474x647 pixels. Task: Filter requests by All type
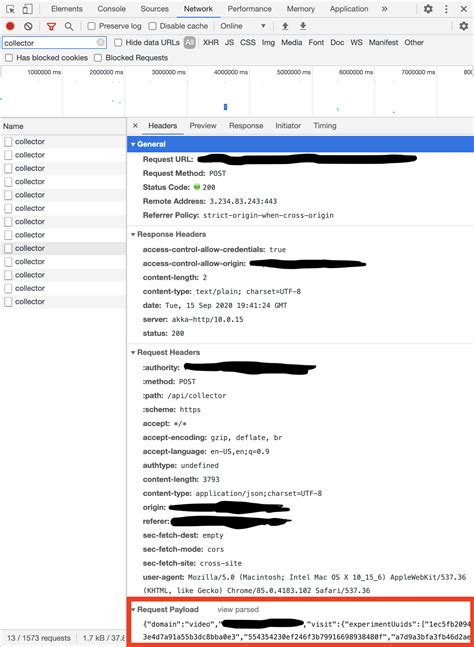pyautogui.click(x=189, y=43)
